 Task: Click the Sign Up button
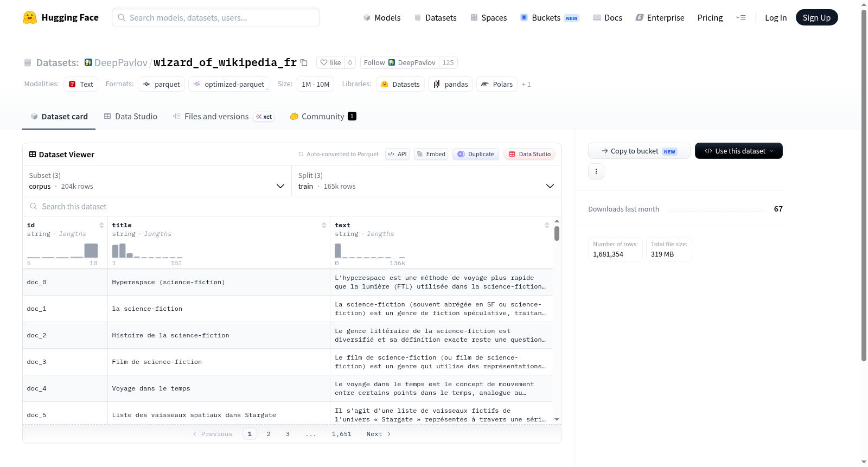point(816,17)
